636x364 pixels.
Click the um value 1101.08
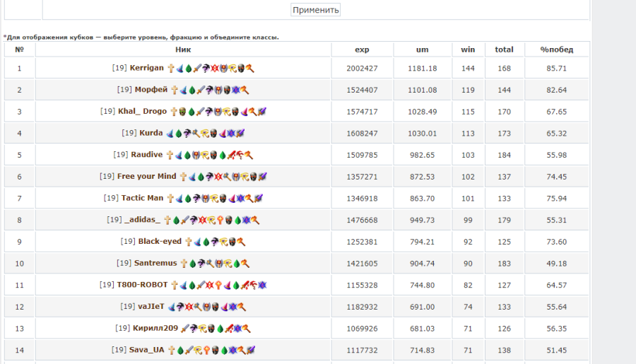point(423,90)
